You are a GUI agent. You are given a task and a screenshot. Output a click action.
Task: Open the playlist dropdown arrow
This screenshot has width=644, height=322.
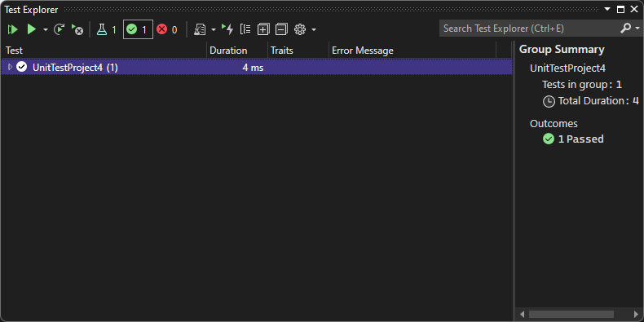coord(213,30)
